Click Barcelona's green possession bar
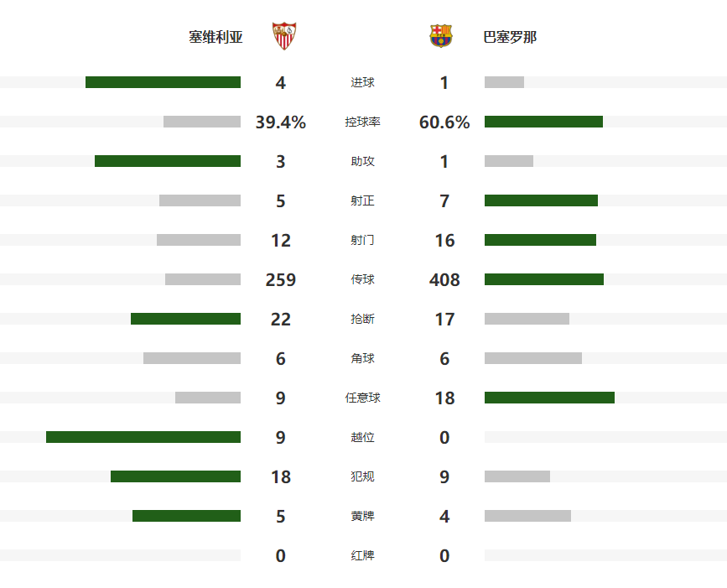Image resolution: width=727 pixels, height=588 pixels. (x=543, y=122)
